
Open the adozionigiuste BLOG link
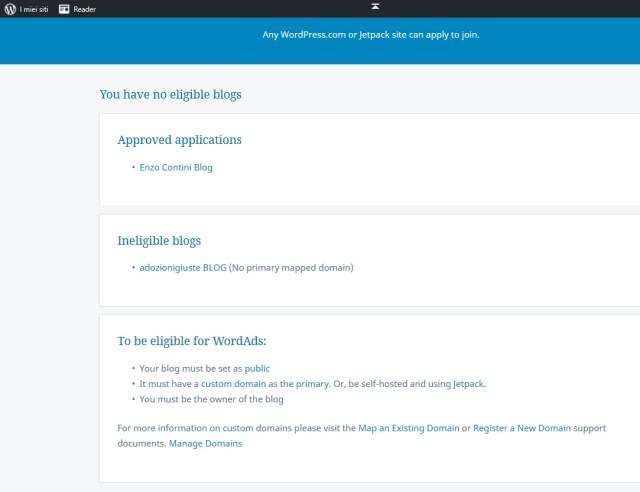click(183, 267)
